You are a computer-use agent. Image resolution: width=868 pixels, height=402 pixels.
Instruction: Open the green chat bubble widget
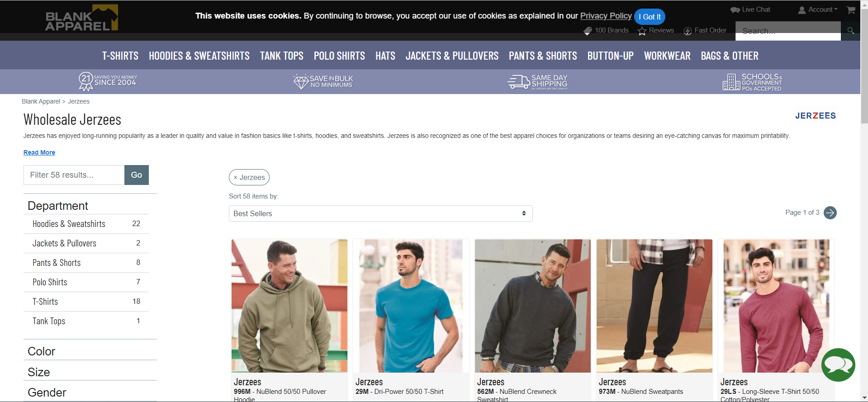click(x=838, y=365)
